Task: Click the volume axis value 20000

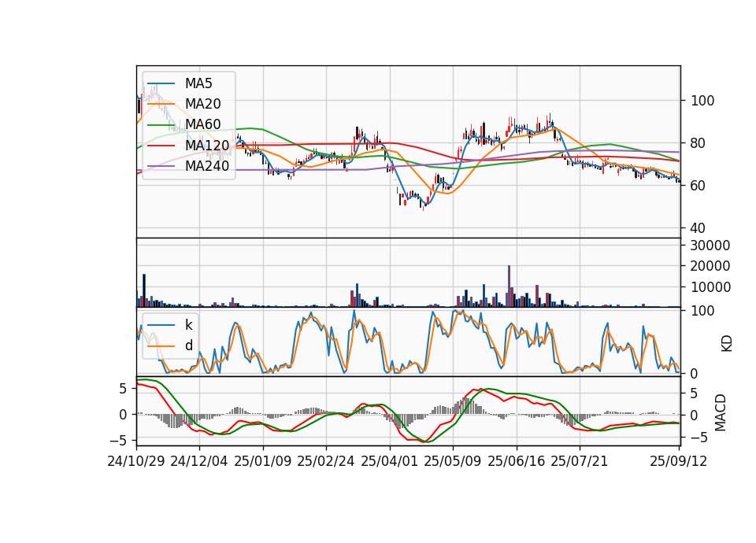Action: pyautogui.click(x=710, y=266)
